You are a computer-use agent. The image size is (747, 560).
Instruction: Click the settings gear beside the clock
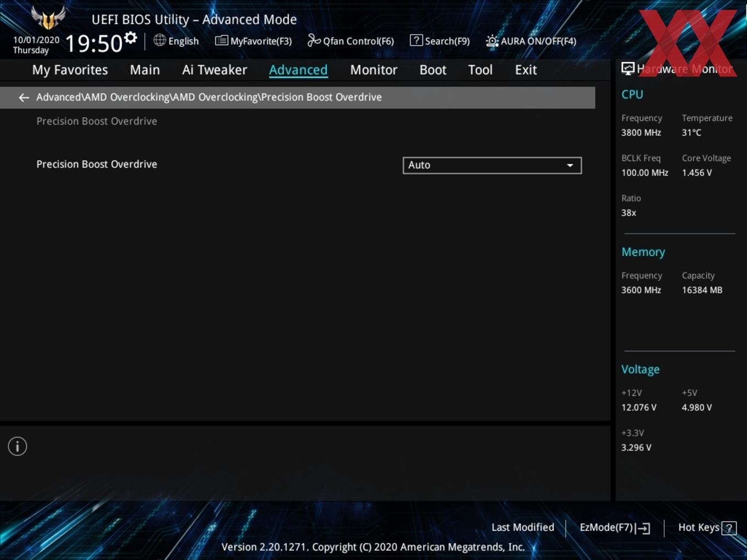point(130,38)
